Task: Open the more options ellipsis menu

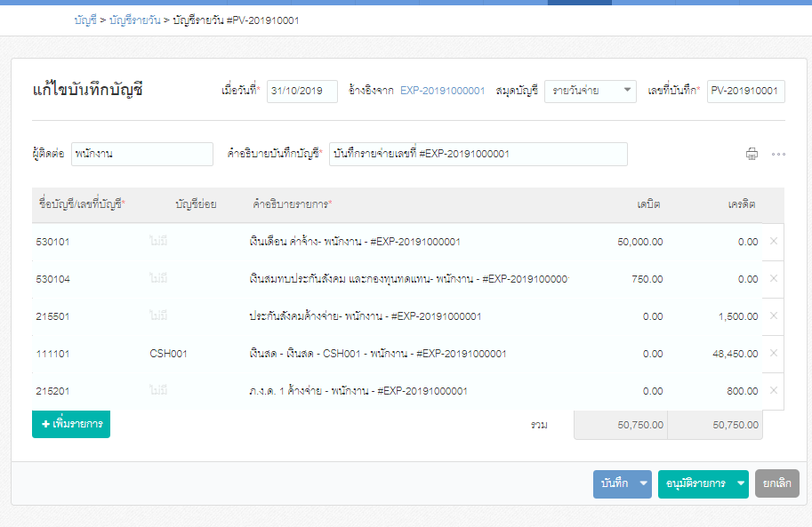Action: [x=780, y=154]
